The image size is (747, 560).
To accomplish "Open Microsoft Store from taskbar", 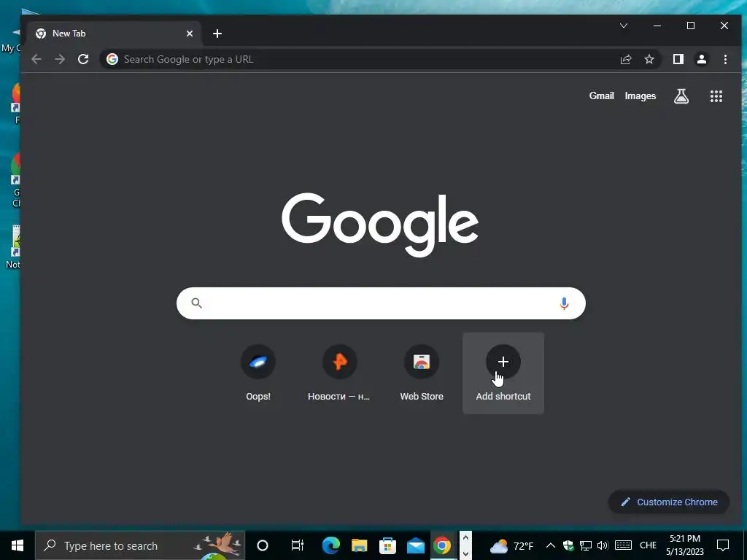I will pyautogui.click(x=387, y=545).
